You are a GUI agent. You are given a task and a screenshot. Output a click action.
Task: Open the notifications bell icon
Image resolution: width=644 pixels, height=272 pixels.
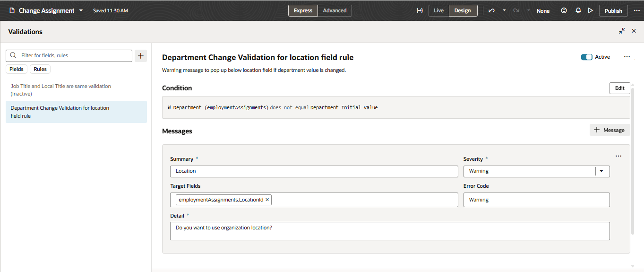click(x=578, y=10)
